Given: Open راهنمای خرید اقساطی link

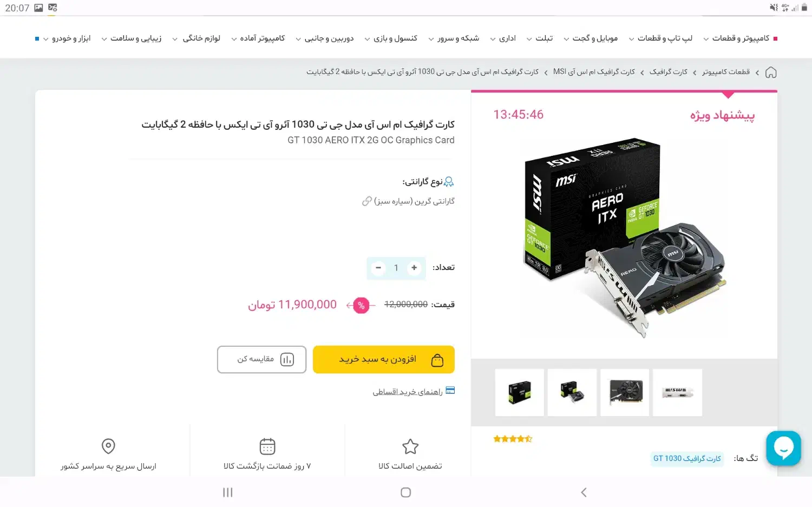Looking at the screenshot, I should pos(408,392).
